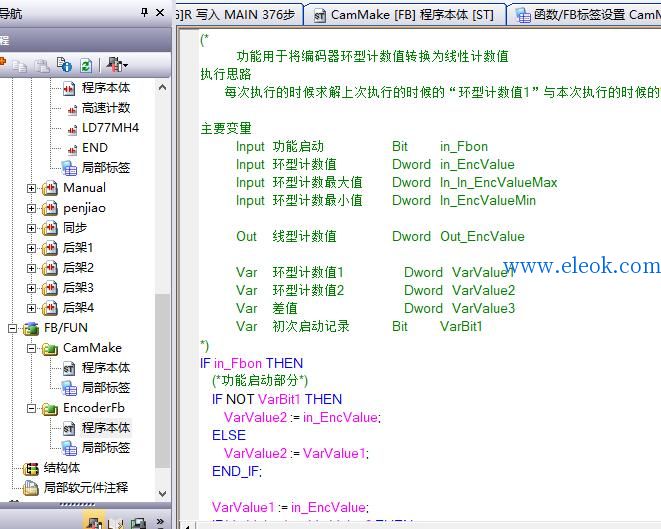Click the chevron to show more views
Viewport: 661px width, 529px height.
[x=160, y=522]
